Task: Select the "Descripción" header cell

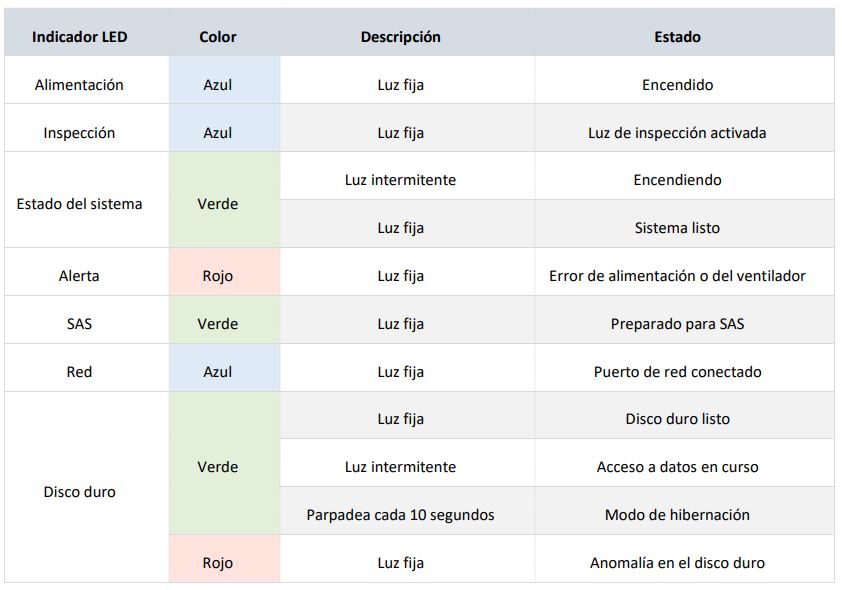Action: [401, 37]
